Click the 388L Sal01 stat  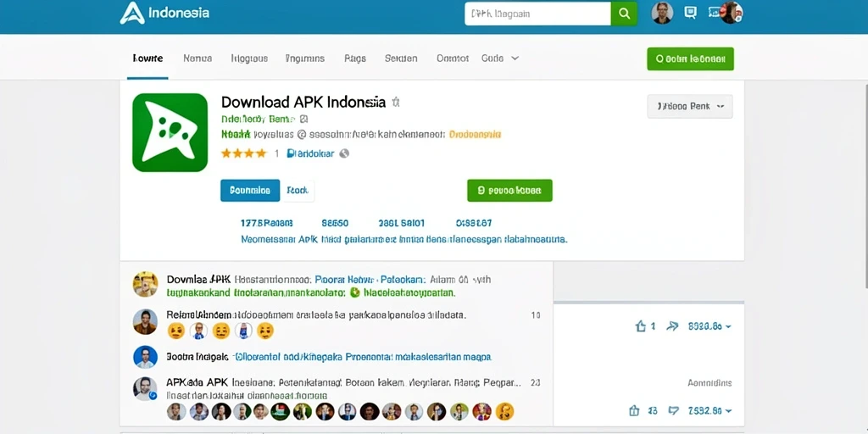401,223
